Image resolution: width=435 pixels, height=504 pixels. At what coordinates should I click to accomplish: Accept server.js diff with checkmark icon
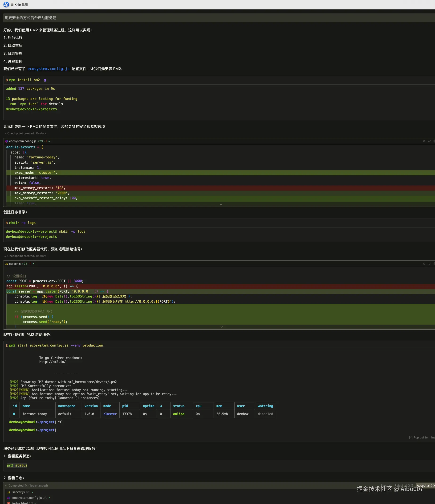pyautogui.click(x=429, y=264)
